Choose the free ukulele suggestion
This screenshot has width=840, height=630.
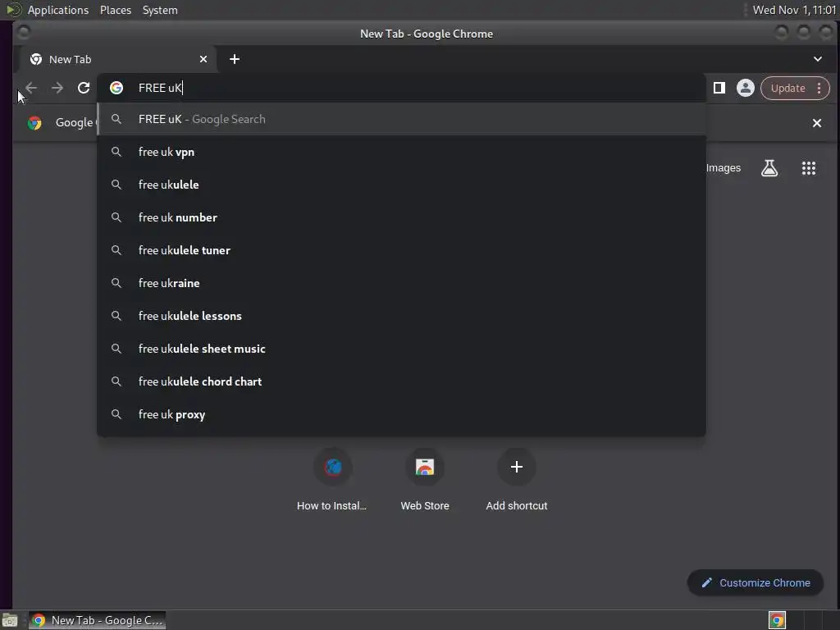[401, 185]
